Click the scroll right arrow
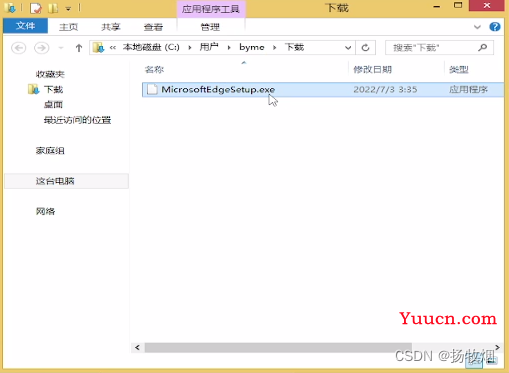 tap(497, 347)
